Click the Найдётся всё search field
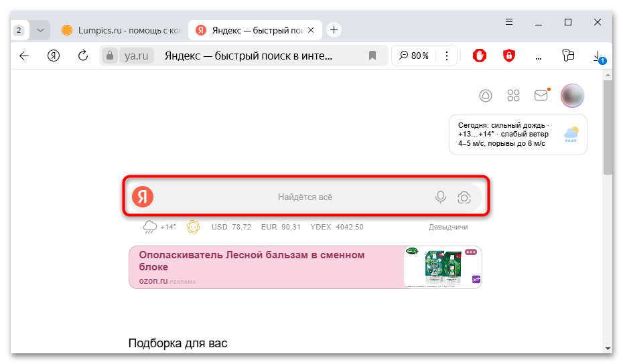Screen dimensions: 623x364 click(305, 197)
